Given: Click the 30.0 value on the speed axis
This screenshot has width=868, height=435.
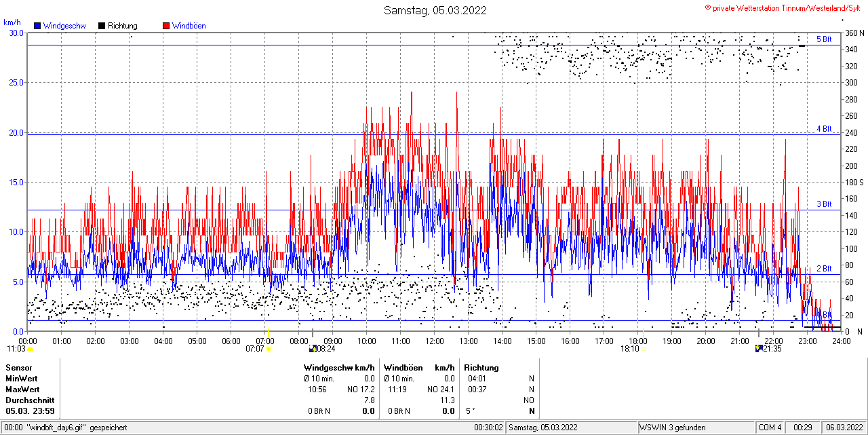Looking at the screenshot, I should coord(16,33).
